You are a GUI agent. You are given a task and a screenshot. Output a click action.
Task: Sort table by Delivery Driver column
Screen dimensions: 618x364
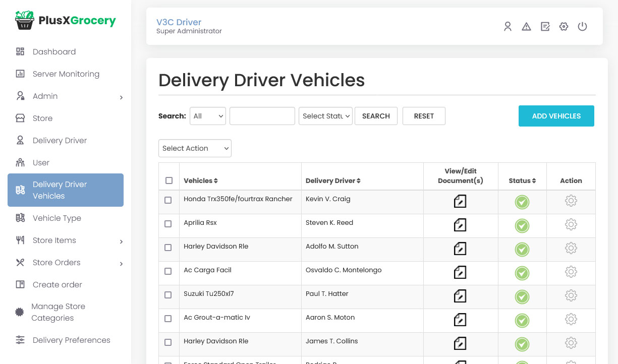[x=333, y=180]
